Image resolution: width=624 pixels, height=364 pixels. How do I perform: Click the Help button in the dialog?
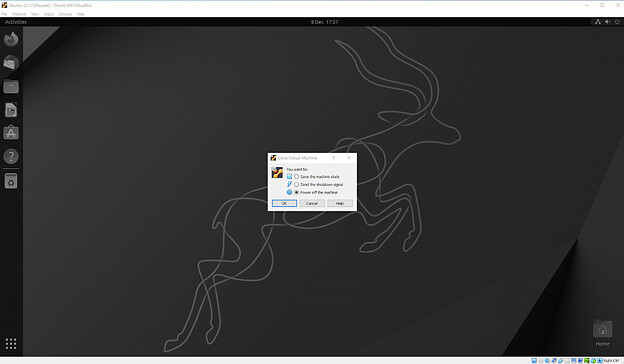(339, 203)
